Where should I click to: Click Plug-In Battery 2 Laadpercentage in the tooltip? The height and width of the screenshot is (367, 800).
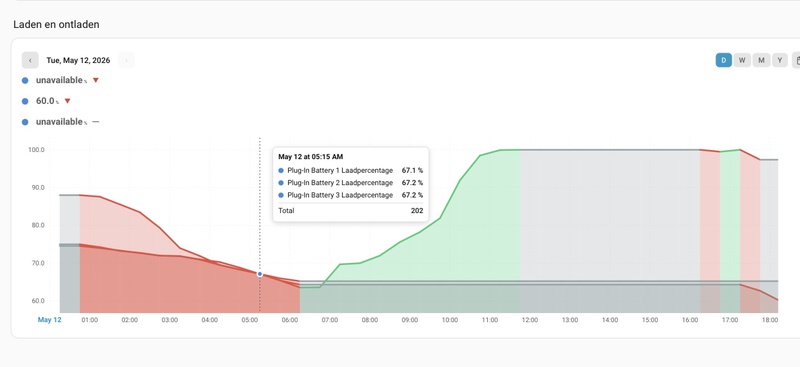pyautogui.click(x=340, y=183)
